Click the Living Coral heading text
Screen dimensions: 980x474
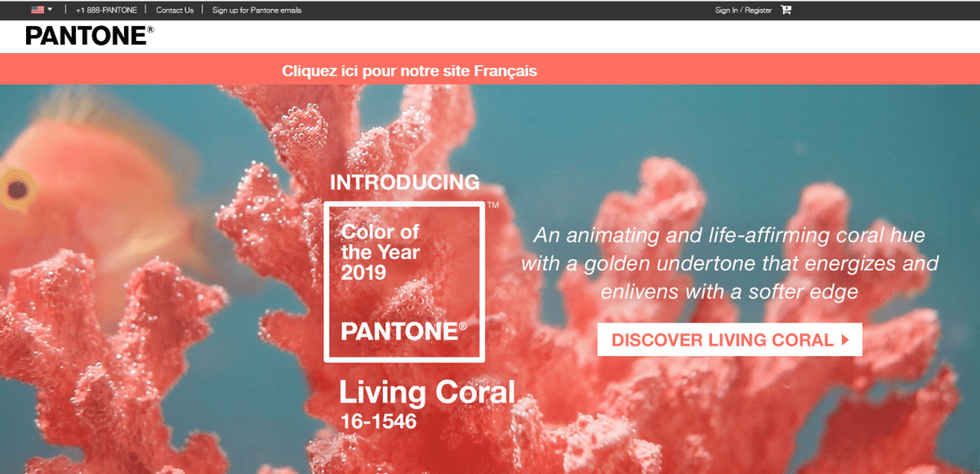[x=427, y=392]
